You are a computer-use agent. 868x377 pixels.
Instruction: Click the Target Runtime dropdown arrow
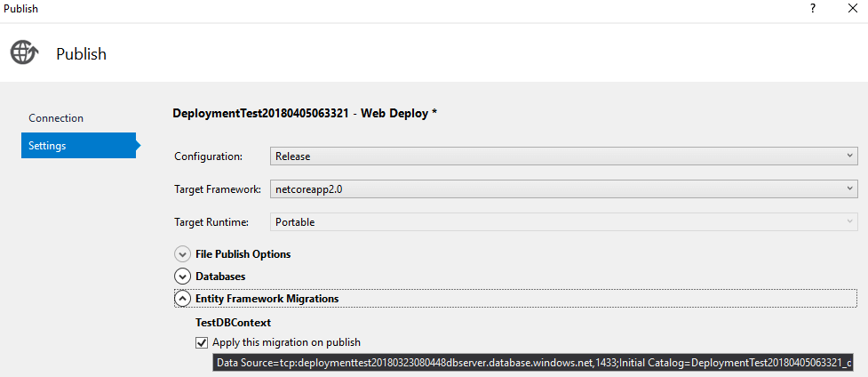coord(850,221)
